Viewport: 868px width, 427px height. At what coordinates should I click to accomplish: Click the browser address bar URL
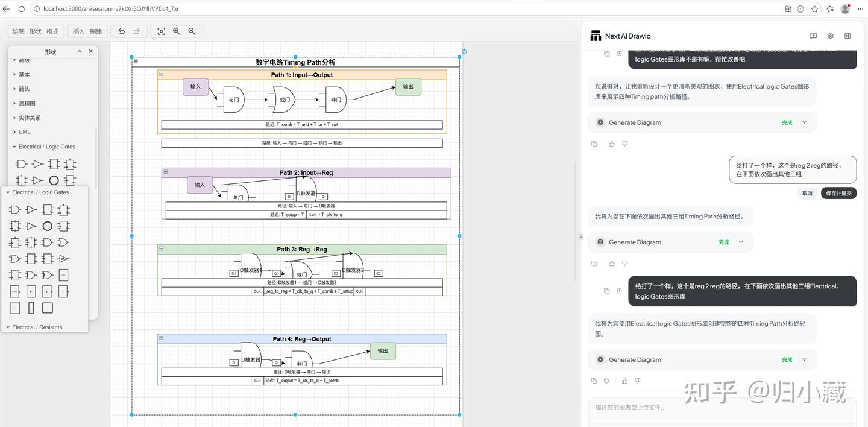(111, 9)
